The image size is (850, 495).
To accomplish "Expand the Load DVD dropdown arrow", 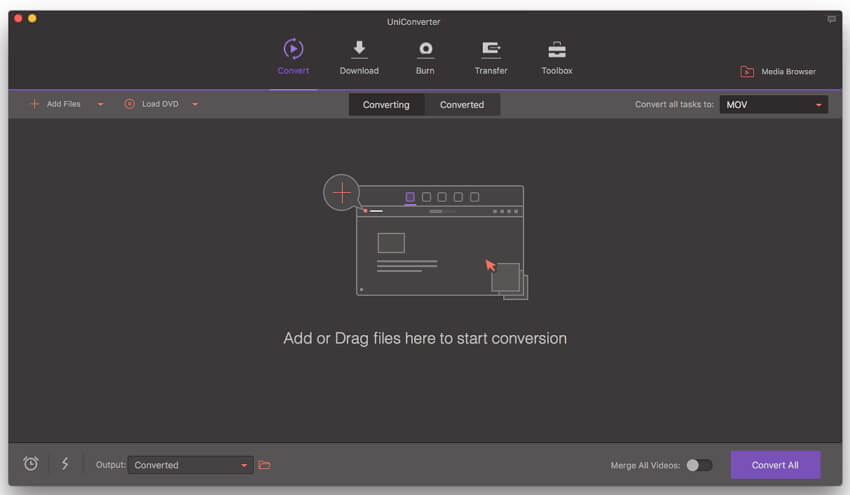I will 194,104.
